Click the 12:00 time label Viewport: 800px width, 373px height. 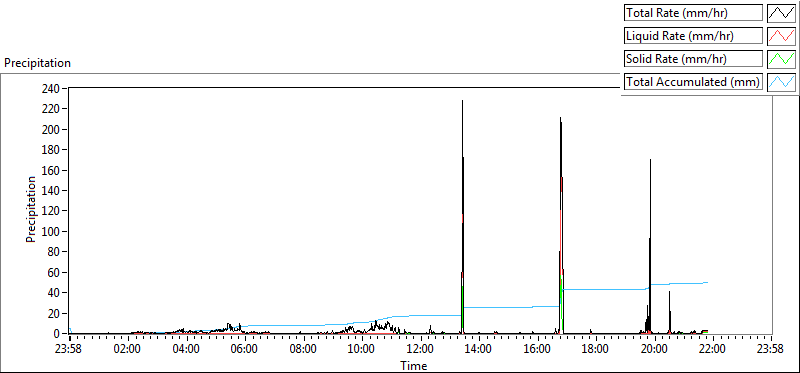(x=420, y=350)
